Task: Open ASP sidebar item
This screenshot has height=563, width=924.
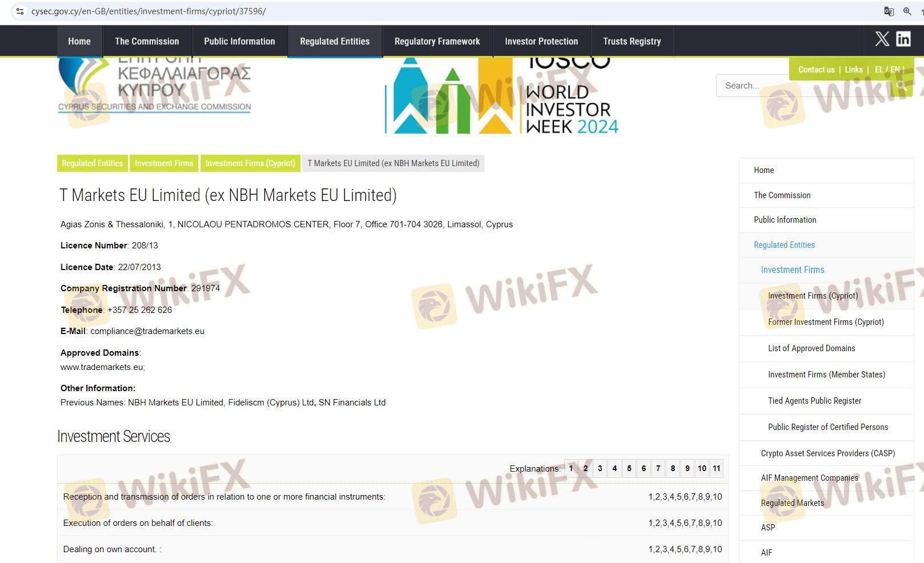Action: tap(826, 528)
